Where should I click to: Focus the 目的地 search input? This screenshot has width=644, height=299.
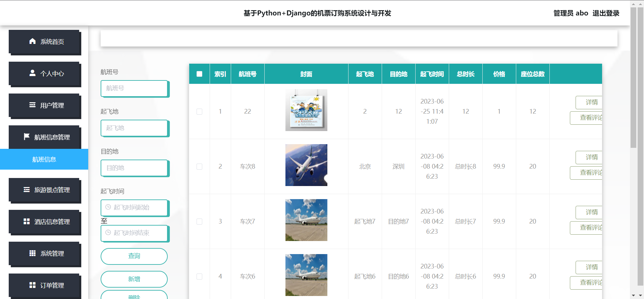pyautogui.click(x=134, y=168)
